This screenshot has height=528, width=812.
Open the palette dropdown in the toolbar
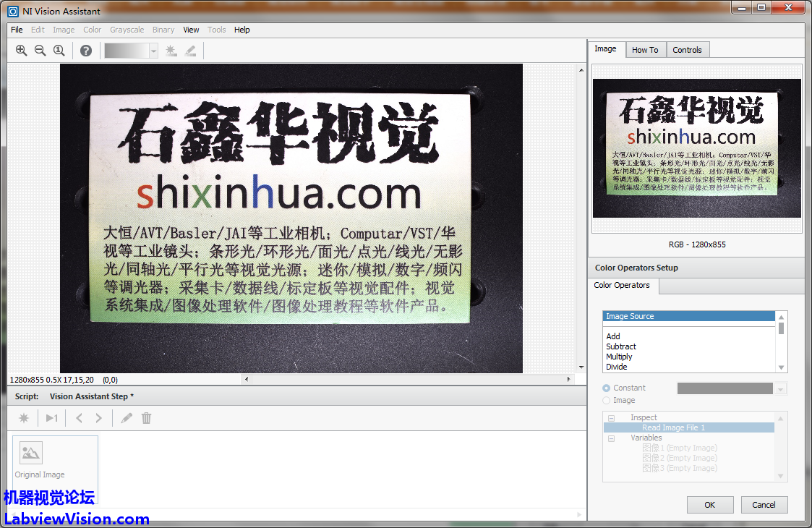click(153, 51)
